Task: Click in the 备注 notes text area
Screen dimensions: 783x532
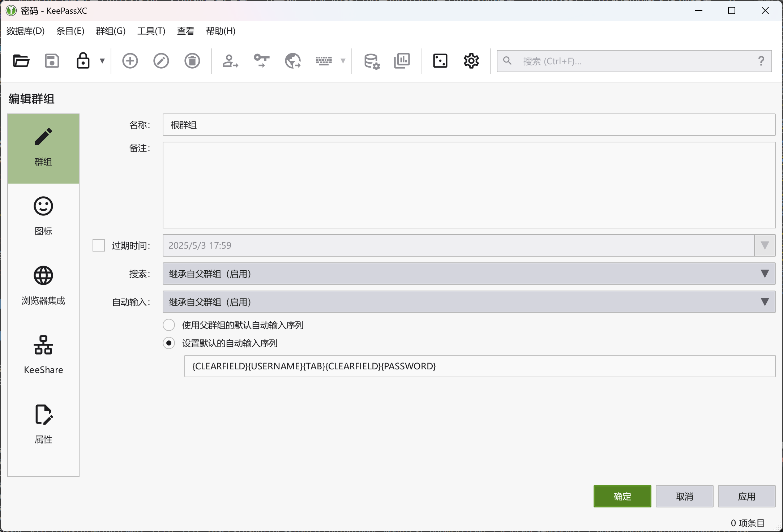Action: tap(469, 185)
